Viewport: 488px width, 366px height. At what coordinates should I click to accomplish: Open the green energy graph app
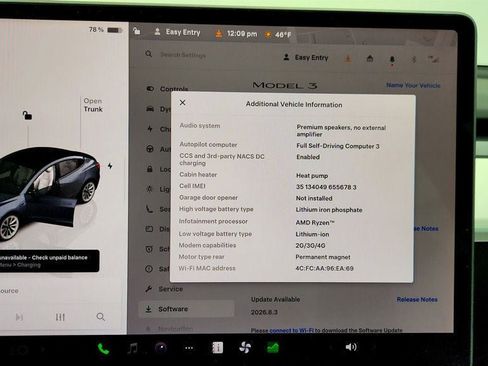pos(273,348)
